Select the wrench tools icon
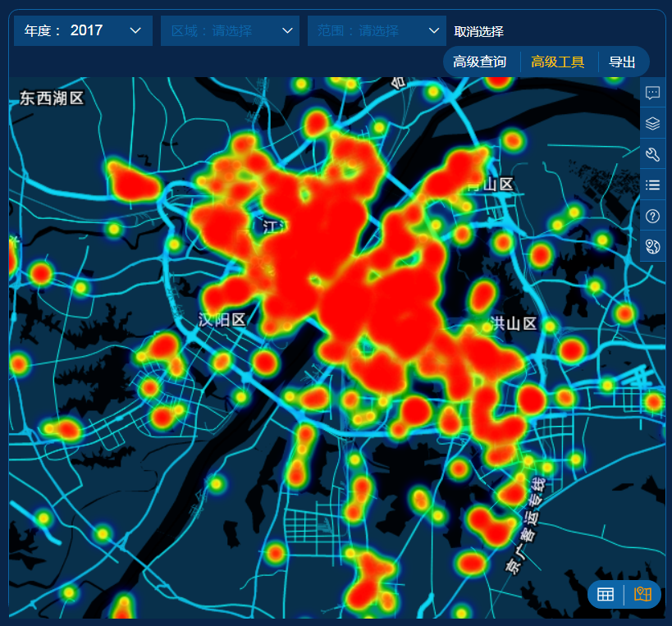 [x=652, y=154]
